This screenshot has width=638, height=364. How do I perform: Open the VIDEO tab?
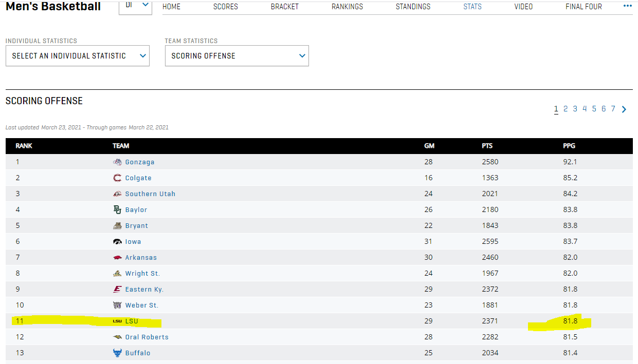coord(523,7)
